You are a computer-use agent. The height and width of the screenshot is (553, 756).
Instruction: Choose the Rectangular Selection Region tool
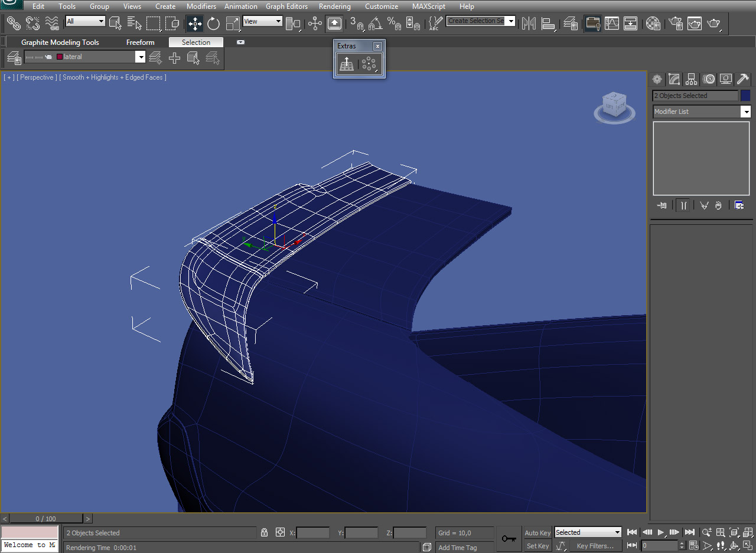click(x=154, y=24)
